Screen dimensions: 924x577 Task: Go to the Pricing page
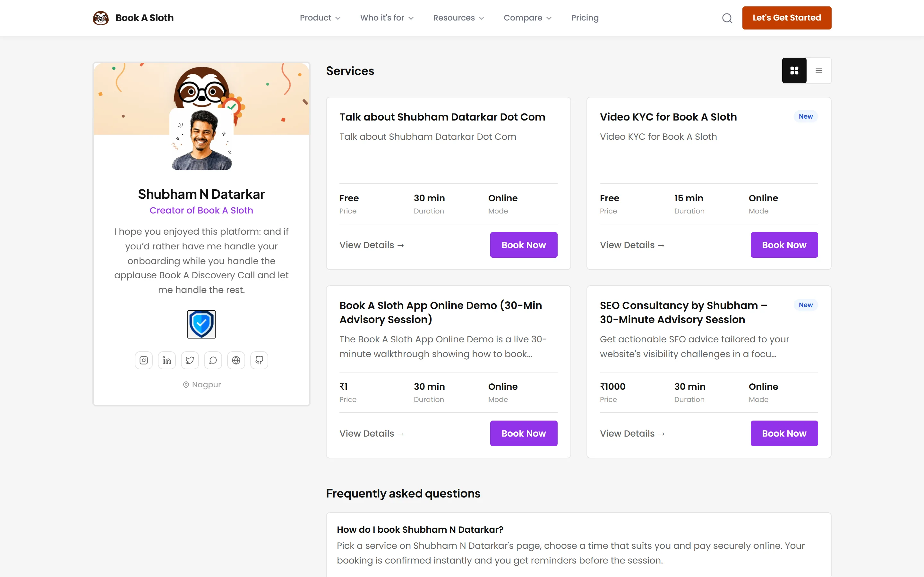pyautogui.click(x=585, y=18)
